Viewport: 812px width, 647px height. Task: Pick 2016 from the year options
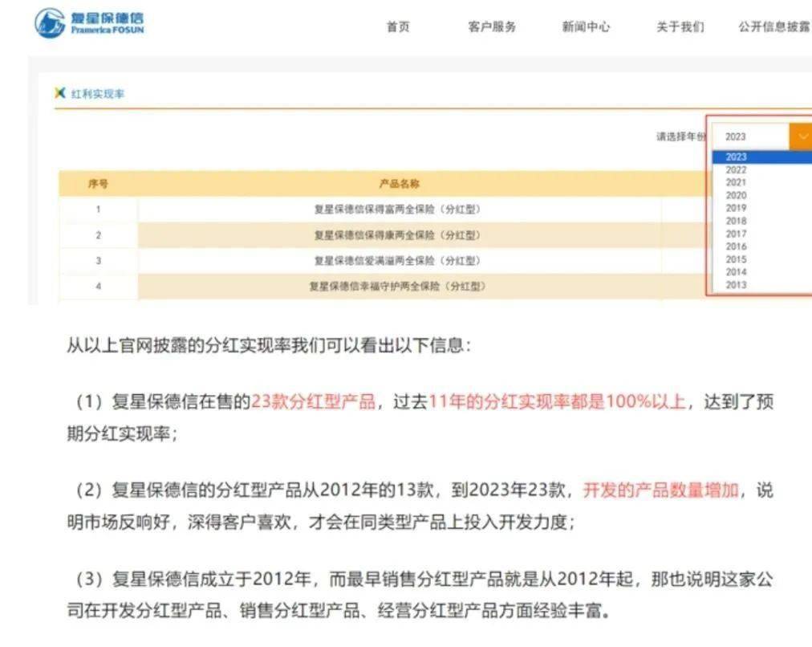[x=736, y=246]
